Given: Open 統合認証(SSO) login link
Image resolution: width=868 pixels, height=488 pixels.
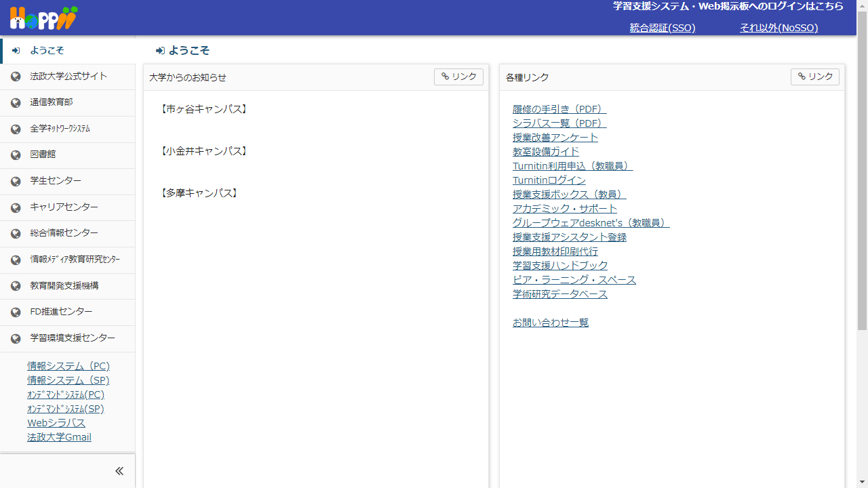Looking at the screenshot, I should click(x=662, y=28).
